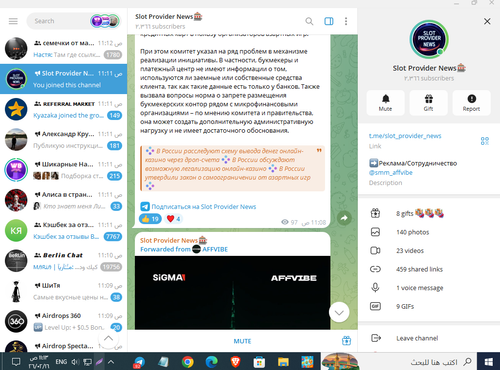Select Slot Provider News chat in list
The image size is (500, 370).
(63, 79)
